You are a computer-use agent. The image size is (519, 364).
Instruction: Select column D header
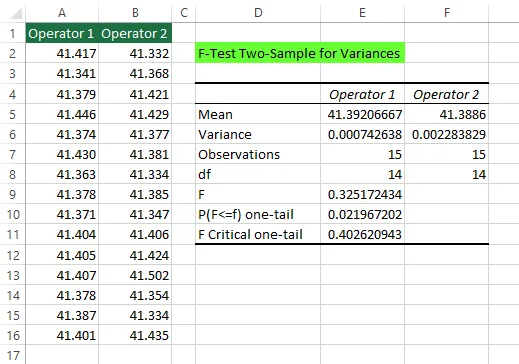[x=258, y=13]
